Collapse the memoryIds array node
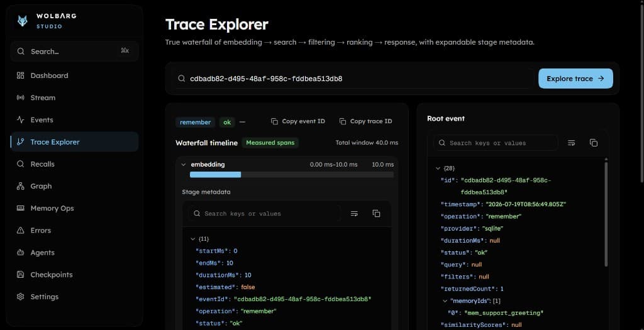 [x=445, y=301]
